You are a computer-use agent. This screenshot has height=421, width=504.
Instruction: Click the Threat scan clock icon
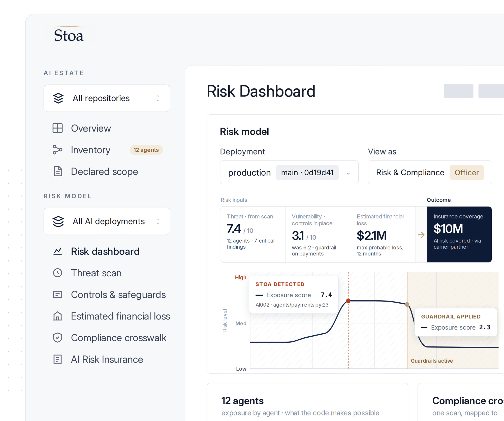click(x=58, y=273)
